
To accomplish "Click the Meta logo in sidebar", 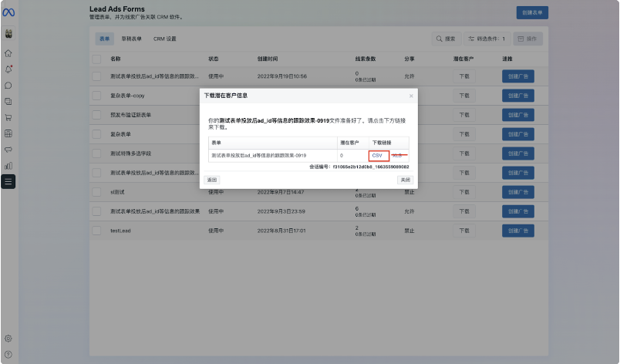I will [x=8, y=14].
